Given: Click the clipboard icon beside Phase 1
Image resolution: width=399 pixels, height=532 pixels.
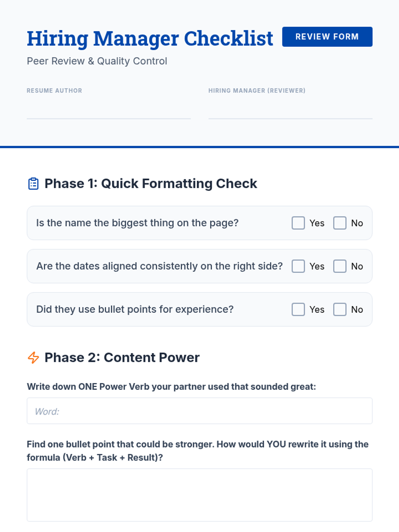Looking at the screenshot, I should 33,184.
